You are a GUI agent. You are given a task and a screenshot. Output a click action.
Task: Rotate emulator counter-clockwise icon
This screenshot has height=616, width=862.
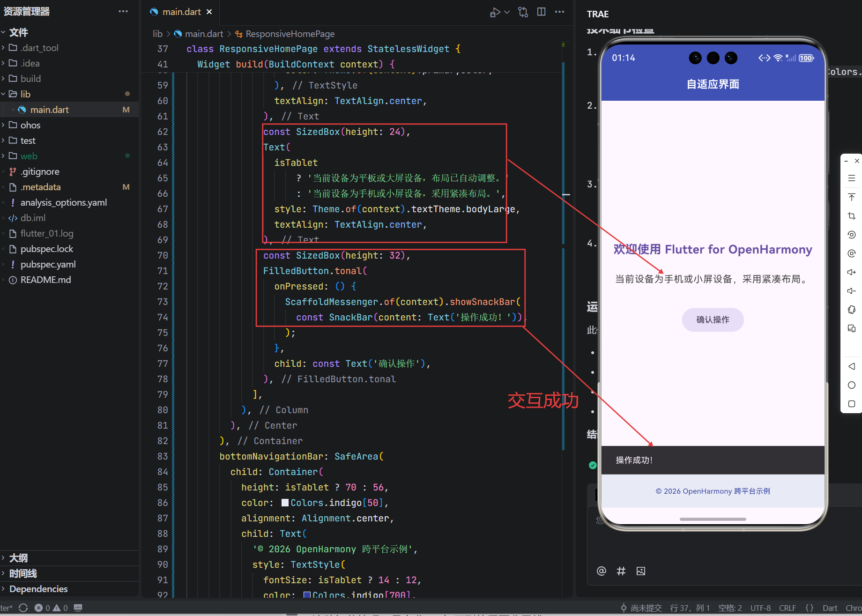pyautogui.click(x=852, y=235)
